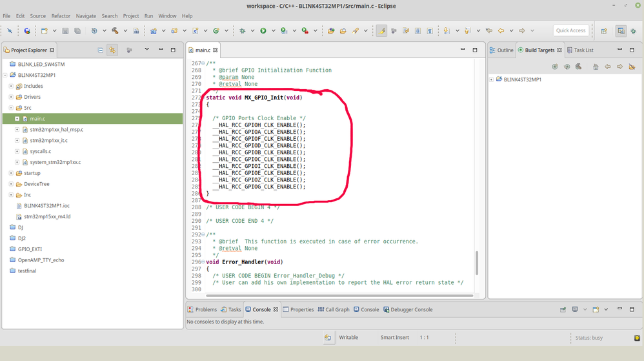The width and height of the screenshot is (644, 361).
Task: Open the Properties tab
Action: 298,309
